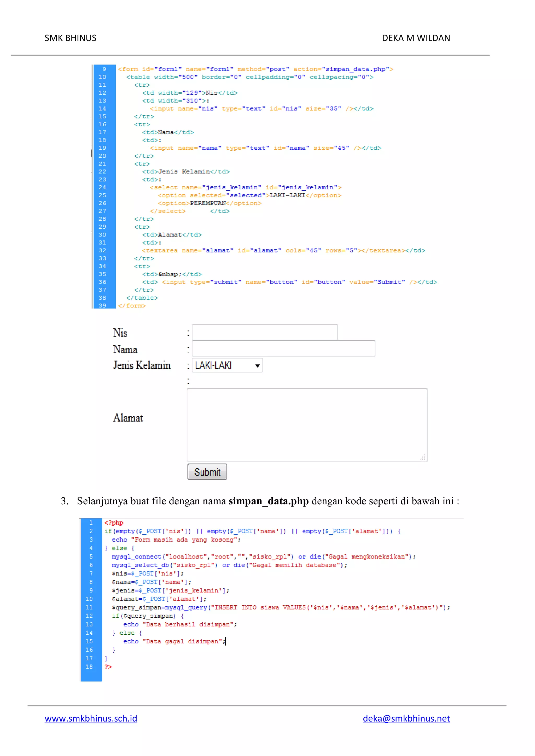Select line number 9 in the HTML code gutter

click(104, 69)
